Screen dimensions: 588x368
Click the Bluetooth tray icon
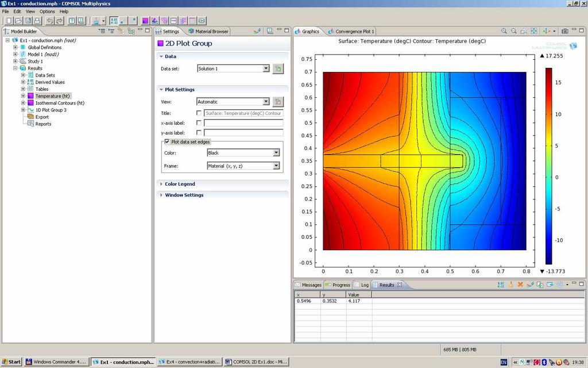coord(544,362)
